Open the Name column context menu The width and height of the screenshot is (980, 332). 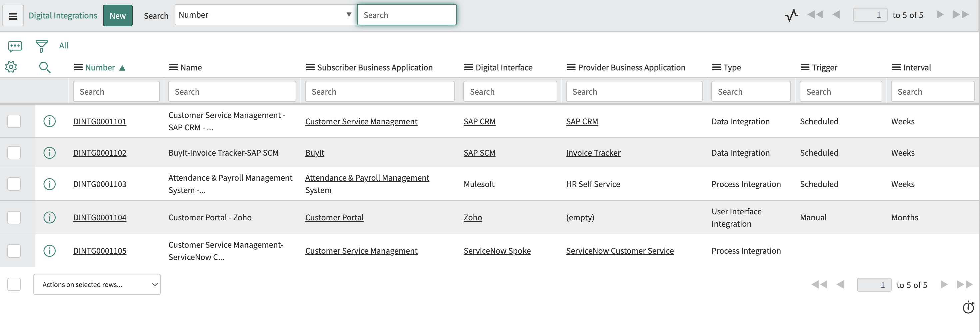click(173, 67)
